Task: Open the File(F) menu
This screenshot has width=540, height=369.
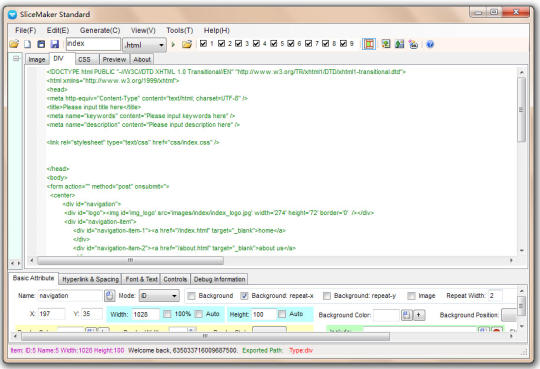Action: 25,30
